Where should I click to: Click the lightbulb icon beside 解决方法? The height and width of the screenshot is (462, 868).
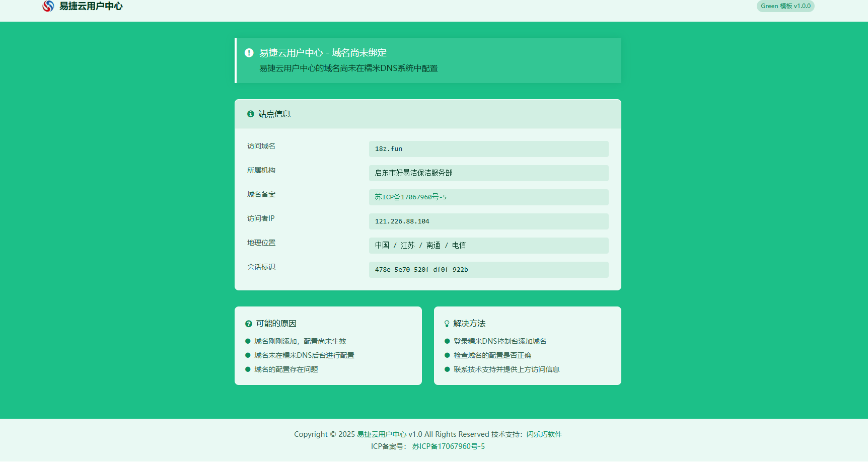[447, 324]
